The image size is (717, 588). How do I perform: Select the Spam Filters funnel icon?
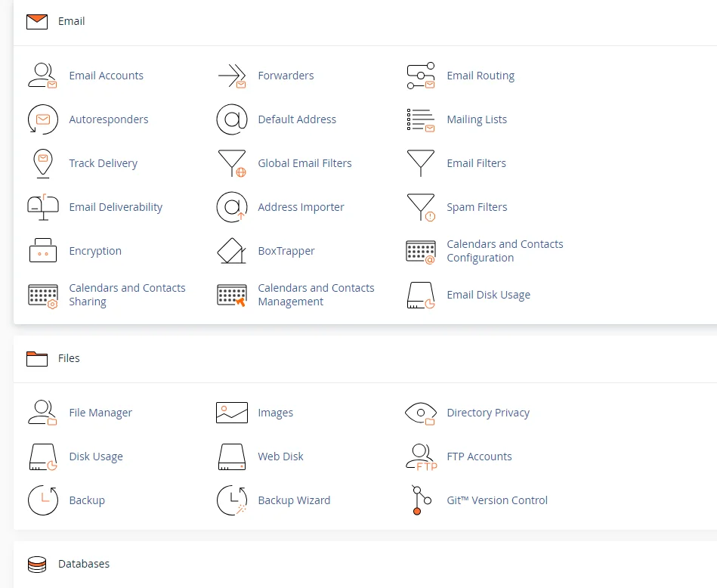tap(420, 206)
